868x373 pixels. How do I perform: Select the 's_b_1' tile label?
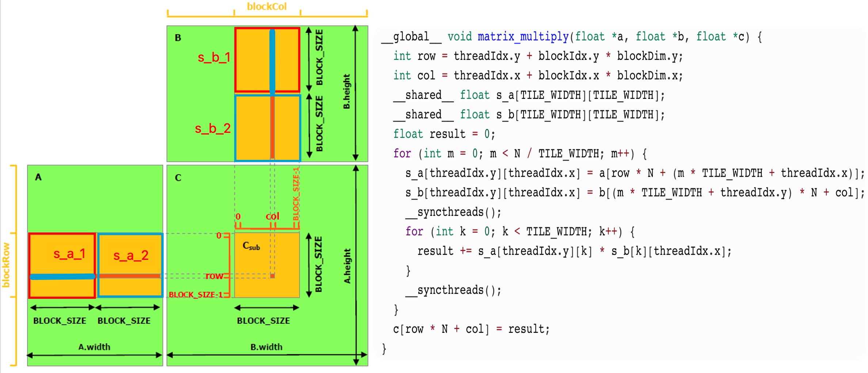click(x=214, y=57)
